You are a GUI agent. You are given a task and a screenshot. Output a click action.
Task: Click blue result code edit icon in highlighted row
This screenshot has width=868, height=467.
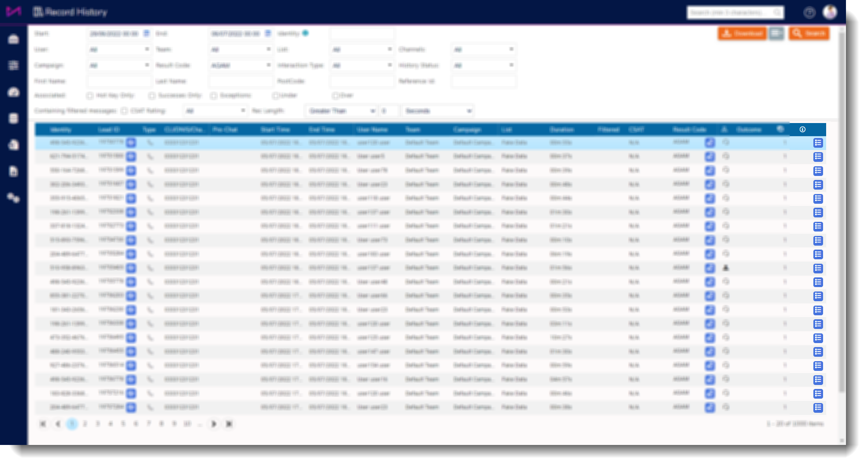710,142
